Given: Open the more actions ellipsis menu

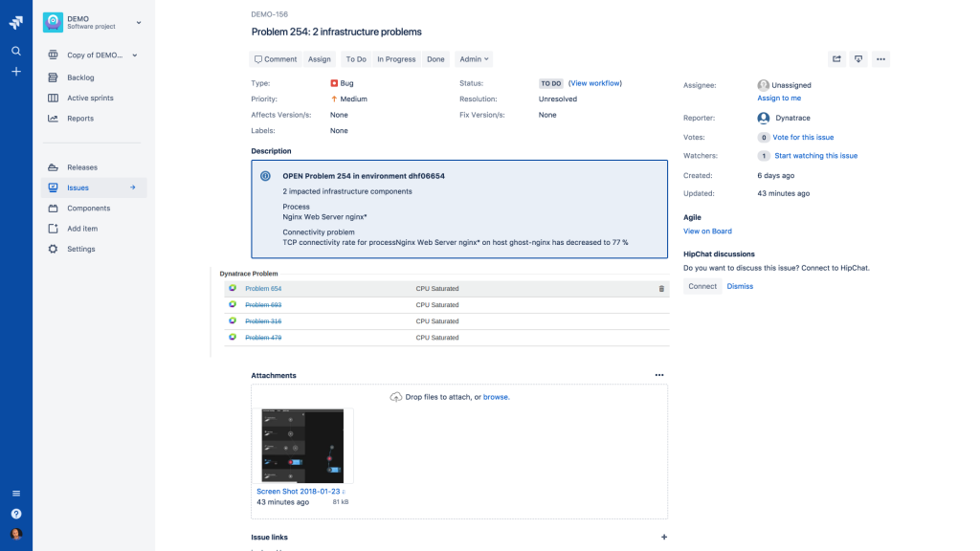Looking at the screenshot, I should coord(880,58).
